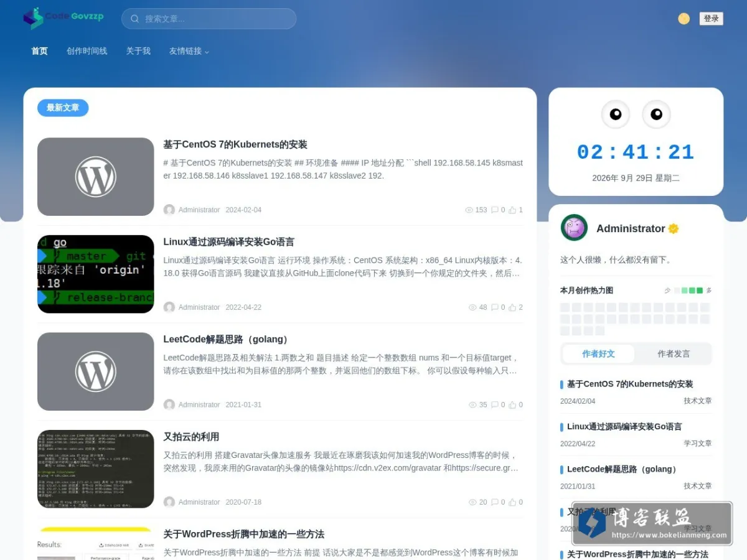
Task: Expand the 友情链接 dropdown menu
Action: click(189, 51)
